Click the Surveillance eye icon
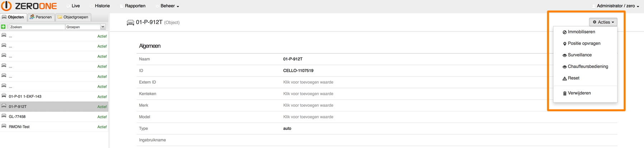Screen dimensions: 644x148 564,55
